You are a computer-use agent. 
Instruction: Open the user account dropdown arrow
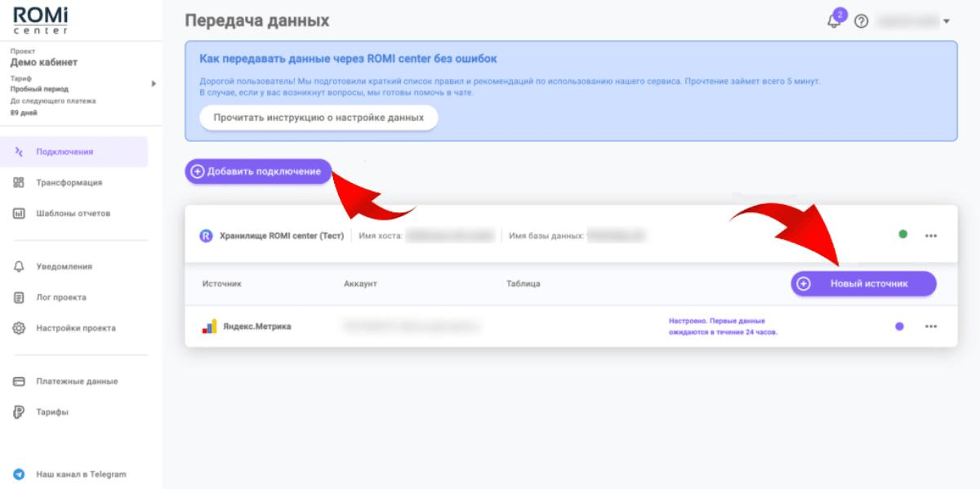click(x=947, y=21)
